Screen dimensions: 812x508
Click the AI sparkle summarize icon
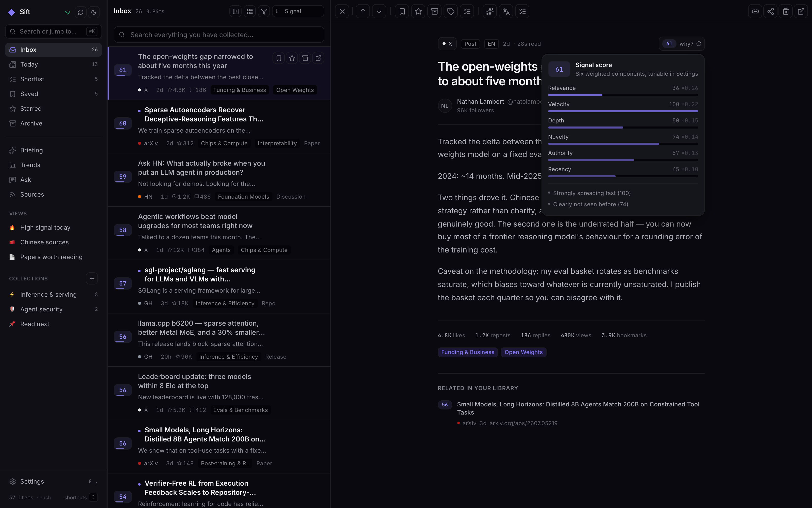tap(490, 11)
